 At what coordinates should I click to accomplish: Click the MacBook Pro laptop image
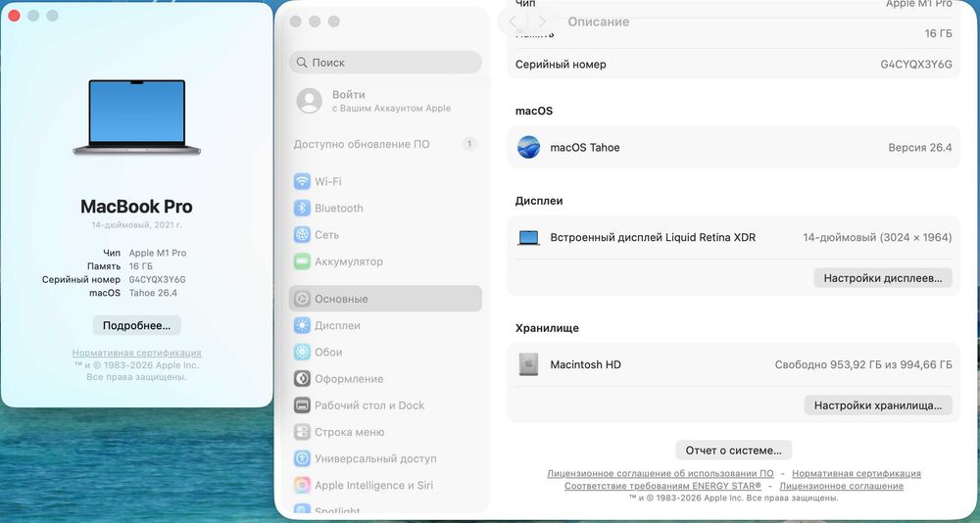(x=137, y=117)
